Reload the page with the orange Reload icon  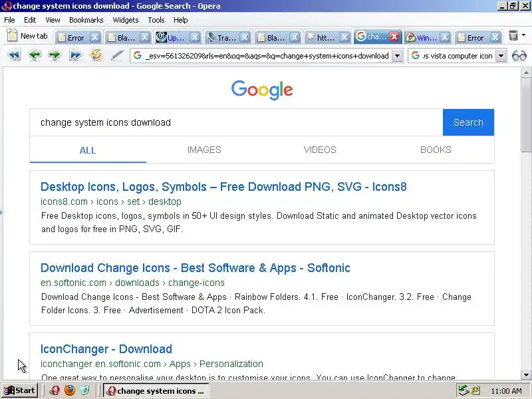96,55
